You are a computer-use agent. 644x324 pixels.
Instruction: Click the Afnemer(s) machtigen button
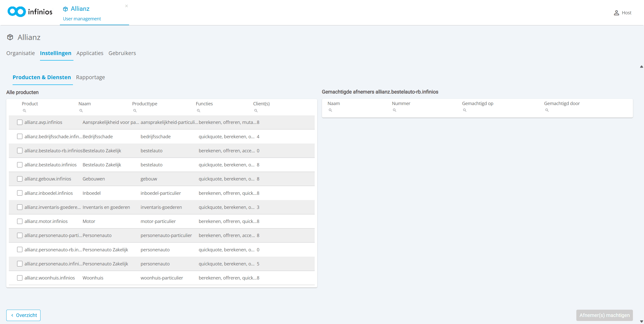click(605, 315)
